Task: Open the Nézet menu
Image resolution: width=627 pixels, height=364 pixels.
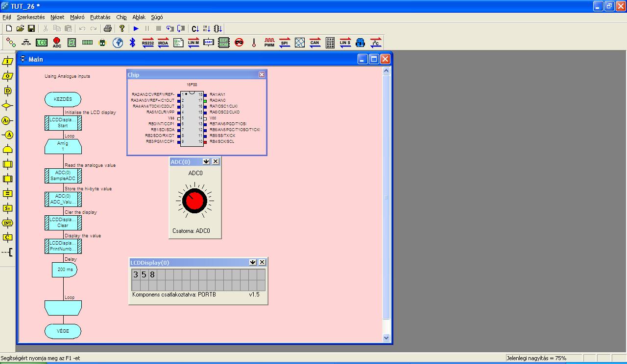Action: pyautogui.click(x=57, y=17)
